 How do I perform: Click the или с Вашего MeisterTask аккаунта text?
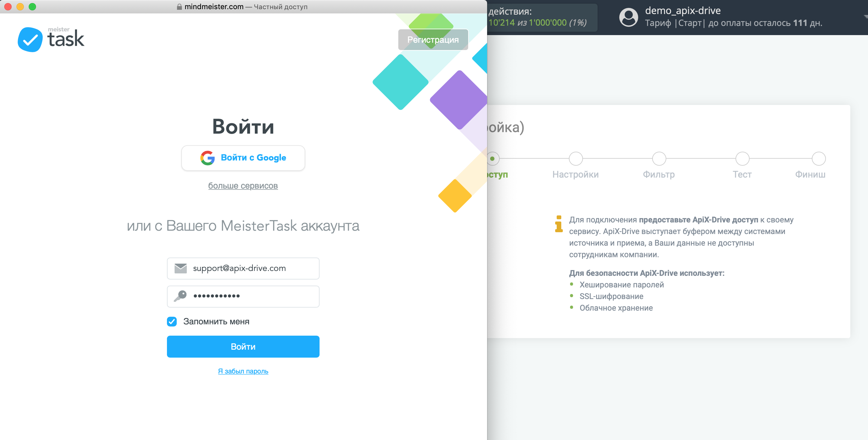(243, 226)
